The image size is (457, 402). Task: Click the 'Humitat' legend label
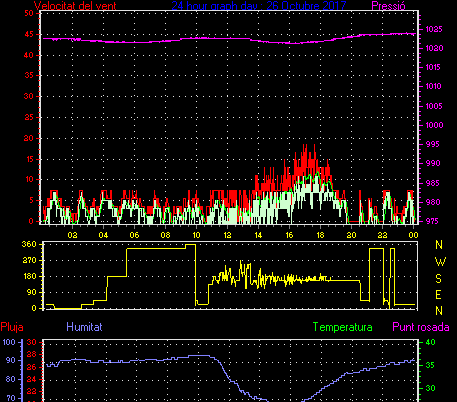(x=84, y=327)
